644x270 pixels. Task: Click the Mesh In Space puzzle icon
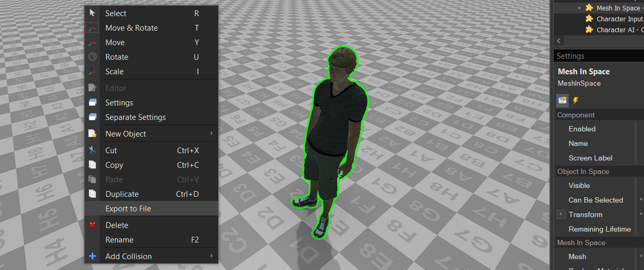(x=589, y=8)
